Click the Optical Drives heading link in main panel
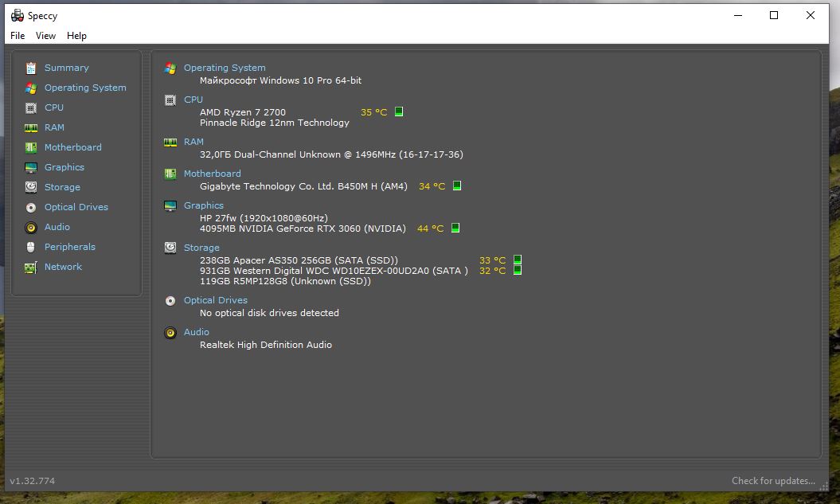This screenshot has height=504, width=840. 215,300
